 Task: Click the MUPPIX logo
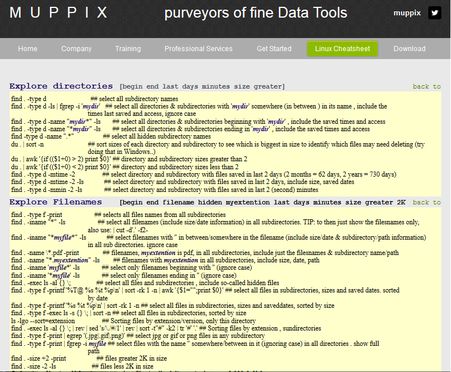[58, 13]
